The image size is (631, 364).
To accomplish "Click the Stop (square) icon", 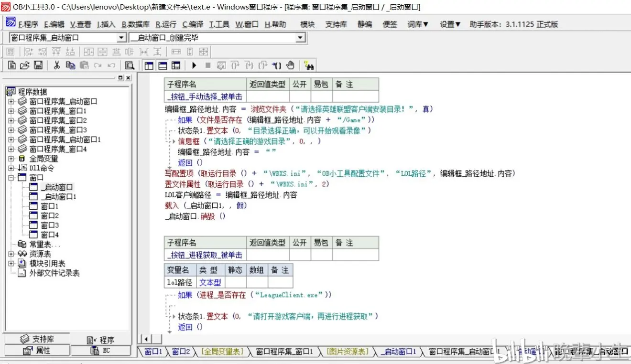I will pos(207,65).
